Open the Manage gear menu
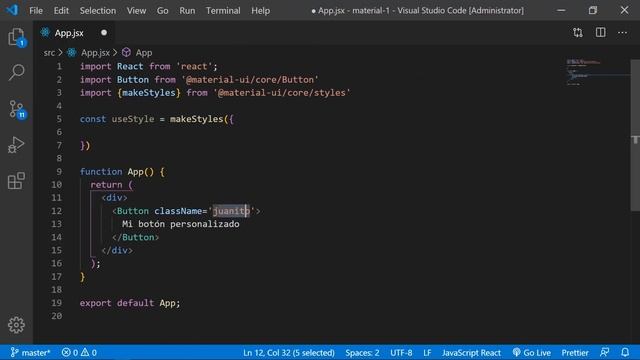This screenshot has height=360, width=640. point(16,325)
